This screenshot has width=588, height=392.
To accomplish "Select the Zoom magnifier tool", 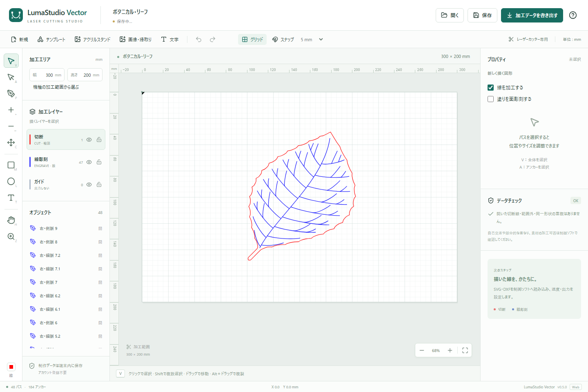I will (x=11, y=236).
